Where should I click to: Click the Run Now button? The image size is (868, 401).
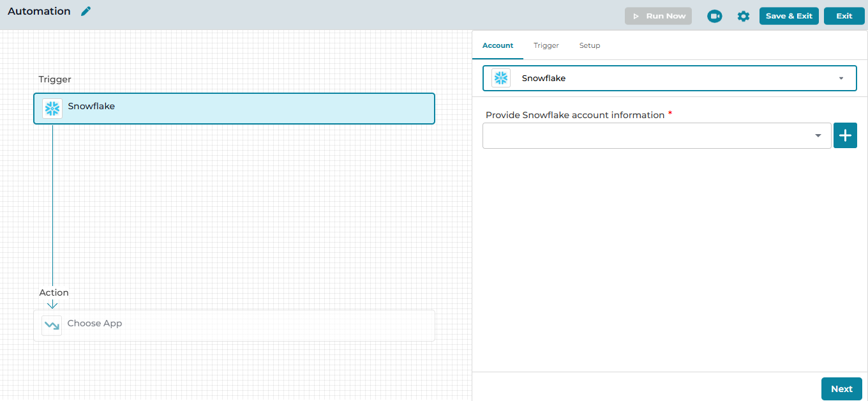pos(658,16)
